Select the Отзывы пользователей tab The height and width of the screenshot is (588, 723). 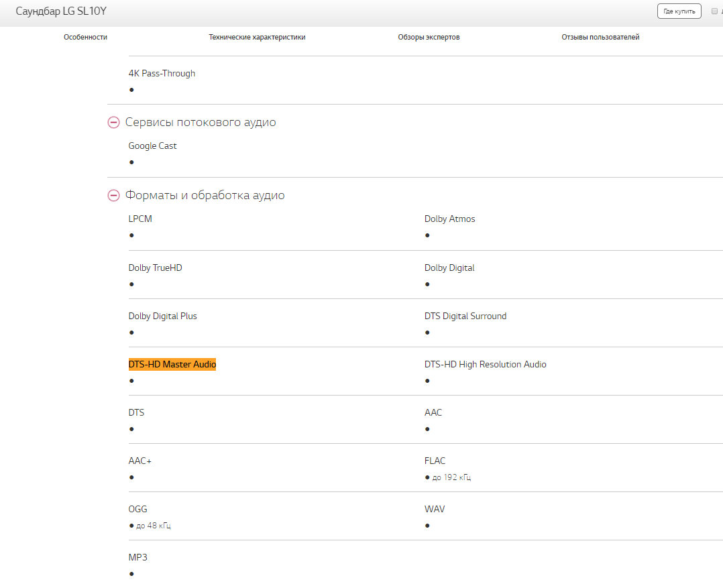coord(600,38)
